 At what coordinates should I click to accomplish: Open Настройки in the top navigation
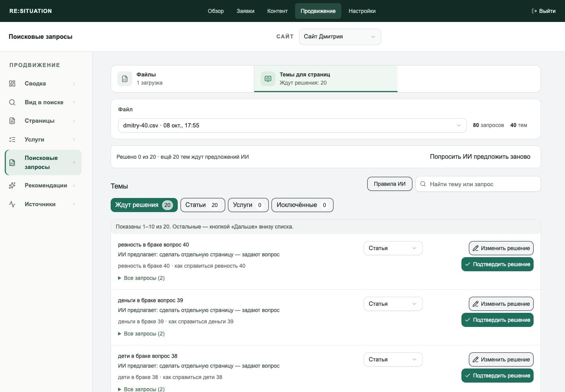click(x=362, y=11)
